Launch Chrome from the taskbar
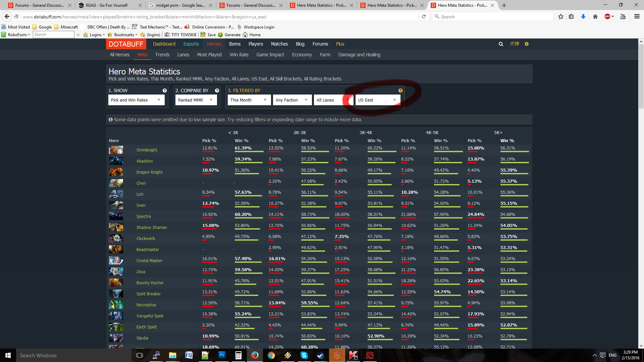The height and width of the screenshot is (362, 644). [271, 355]
